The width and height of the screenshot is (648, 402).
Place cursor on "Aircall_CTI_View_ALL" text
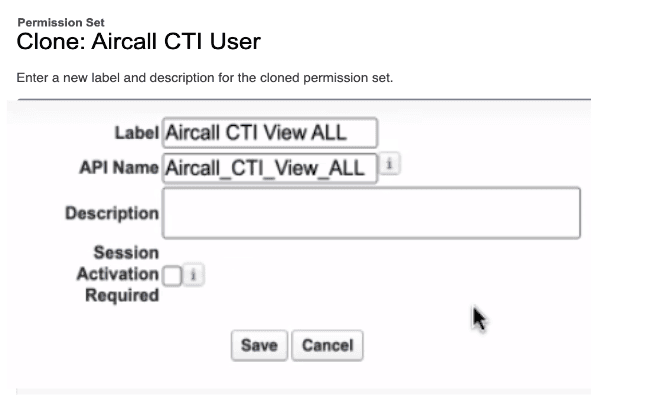267,168
